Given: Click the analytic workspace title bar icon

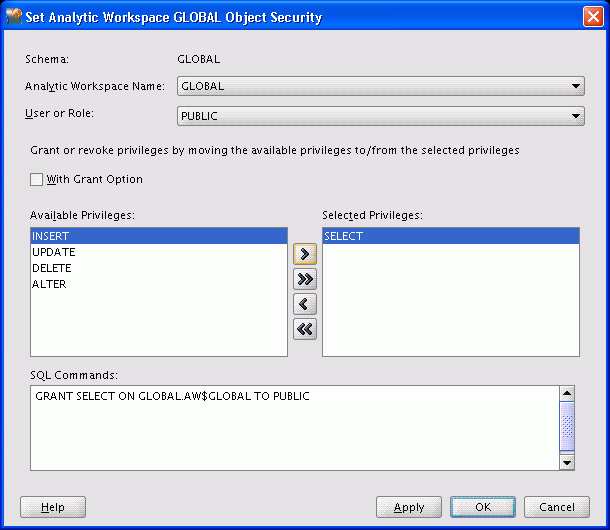Looking at the screenshot, I should click(x=14, y=16).
